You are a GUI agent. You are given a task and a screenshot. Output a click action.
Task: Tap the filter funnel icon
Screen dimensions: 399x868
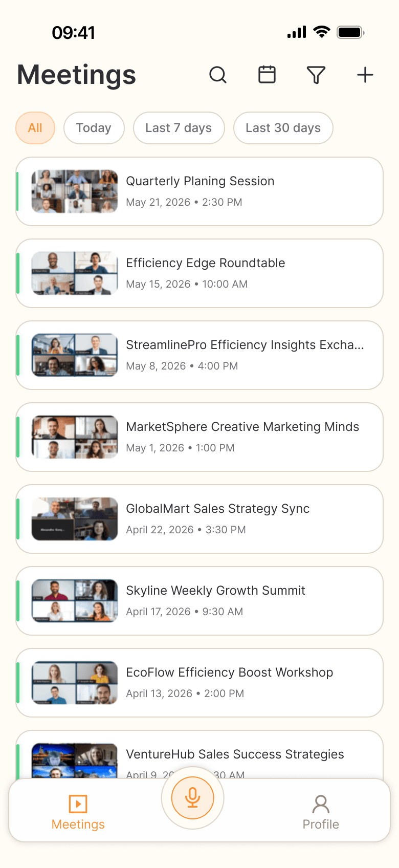point(316,75)
